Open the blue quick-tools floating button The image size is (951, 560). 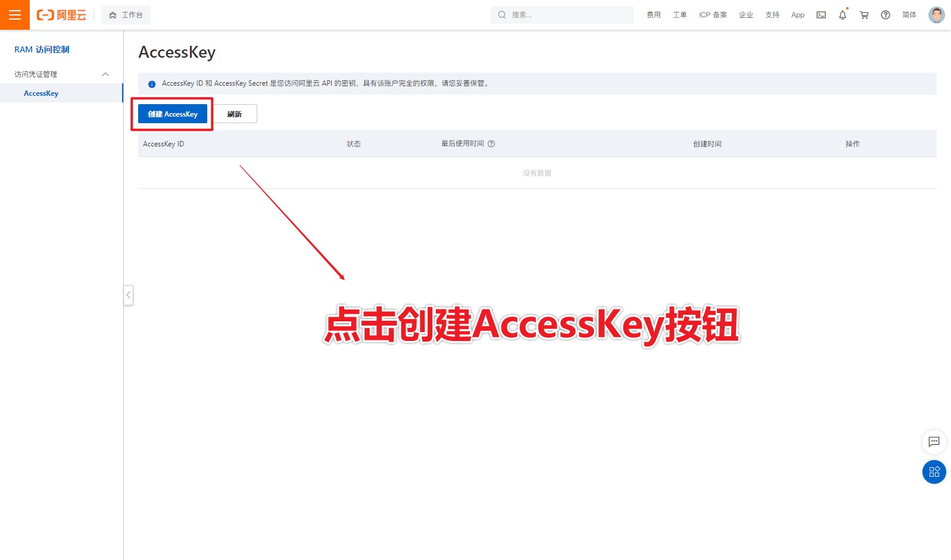(x=934, y=472)
